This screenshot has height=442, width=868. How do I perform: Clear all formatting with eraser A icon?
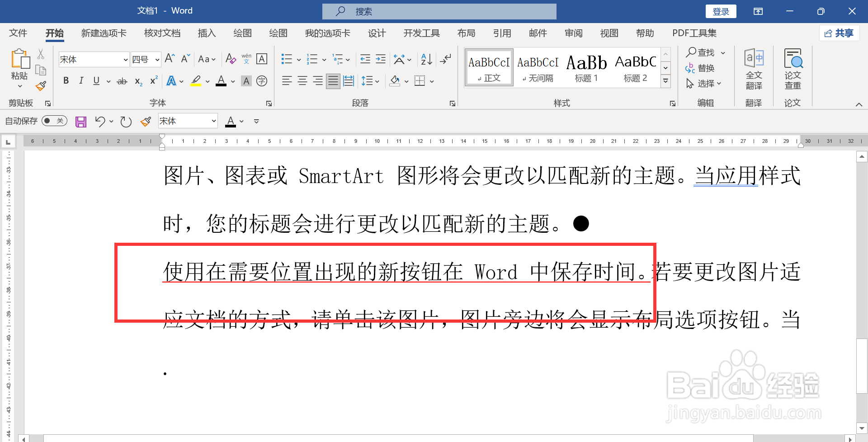(x=231, y=59)
